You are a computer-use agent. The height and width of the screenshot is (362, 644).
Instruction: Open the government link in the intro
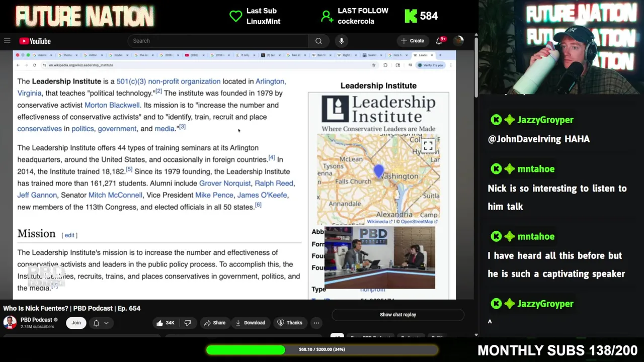click(117, 129)
